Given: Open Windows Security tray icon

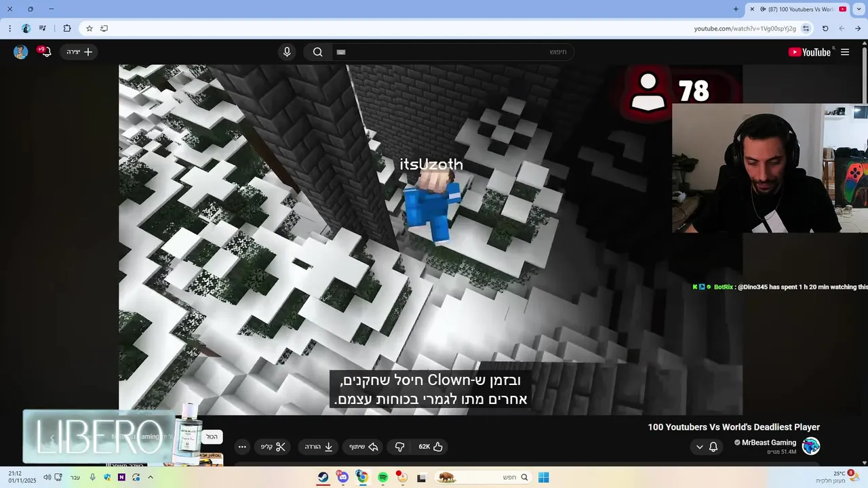Looking at the screenshot, I should point(107,477).
